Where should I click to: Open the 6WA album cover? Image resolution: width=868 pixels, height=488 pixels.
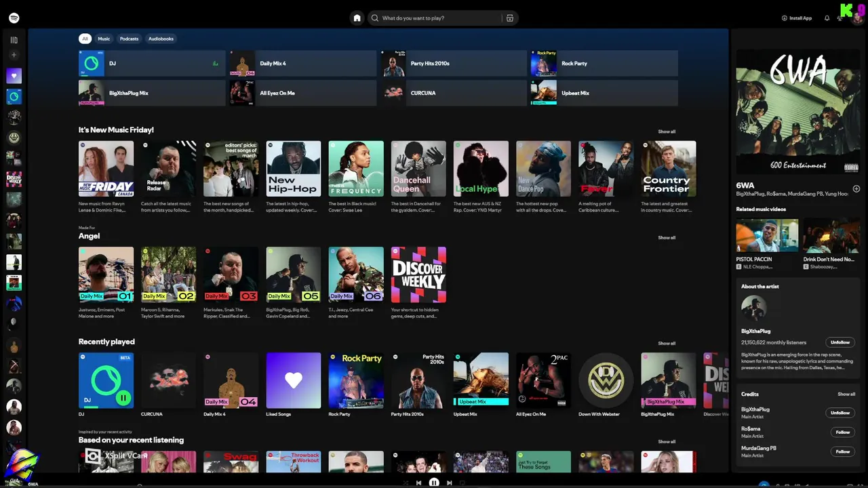click(798, 112)
